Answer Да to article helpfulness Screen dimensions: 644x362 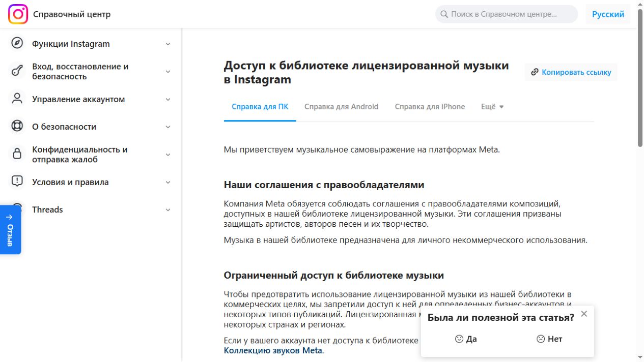pyautogui.click(x=466, y=339)
